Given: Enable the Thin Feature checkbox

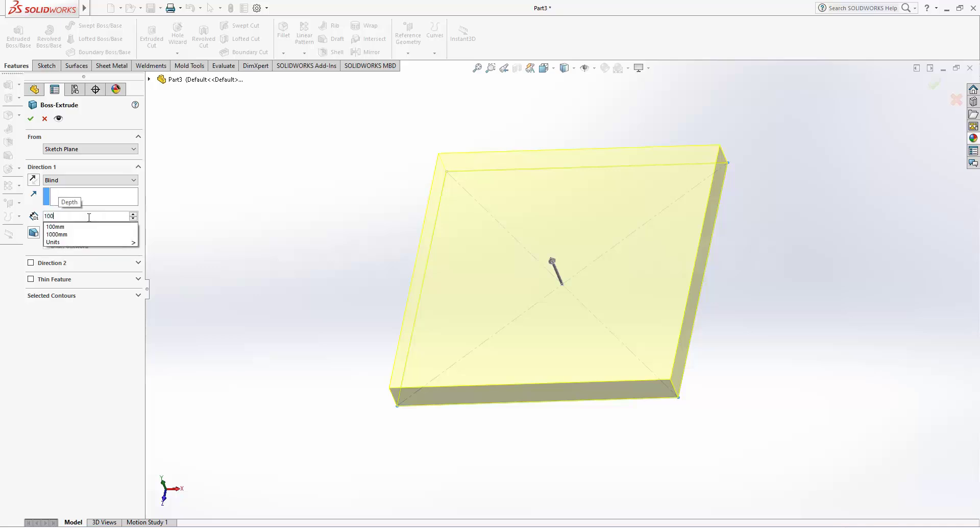Looking at the screenshot, I should [31, 279].
